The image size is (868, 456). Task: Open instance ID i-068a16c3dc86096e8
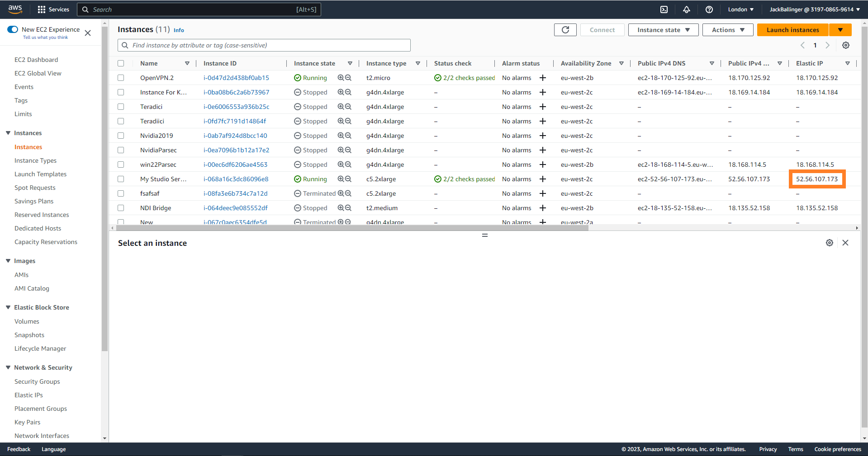coord(236,179)
